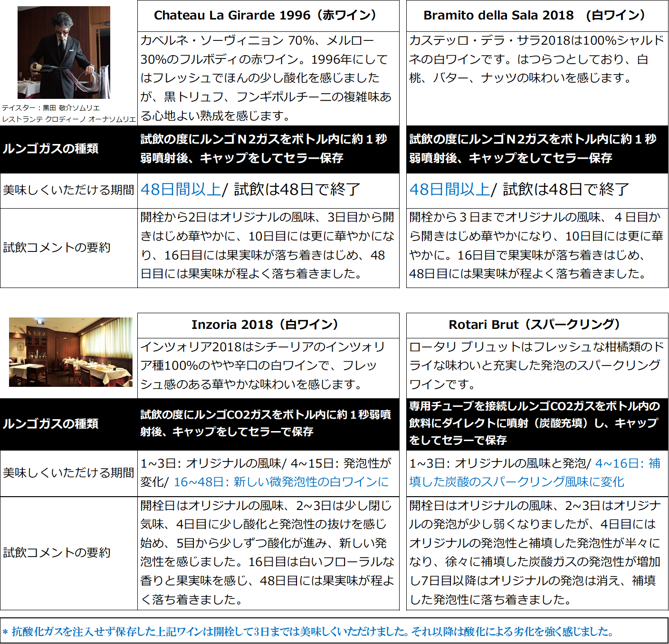
Task: Click the restaurant dining room photo
Action: tap(71, 352)
